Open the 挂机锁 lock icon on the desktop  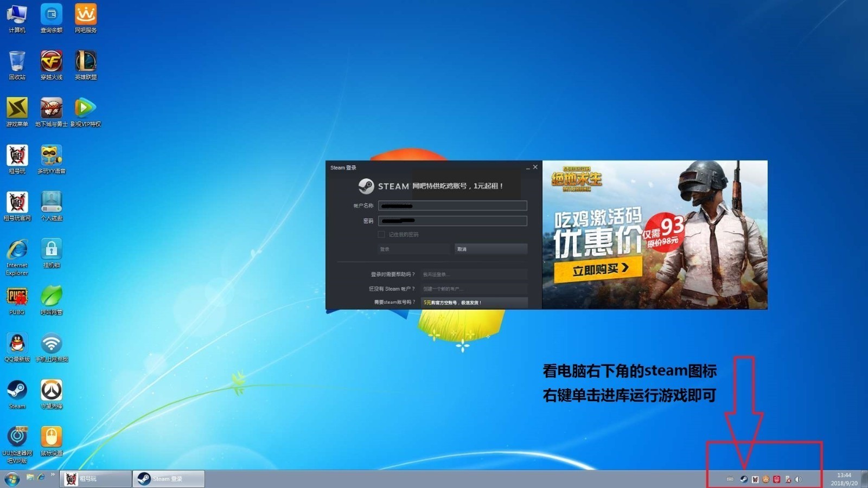(x=52, y=253)
